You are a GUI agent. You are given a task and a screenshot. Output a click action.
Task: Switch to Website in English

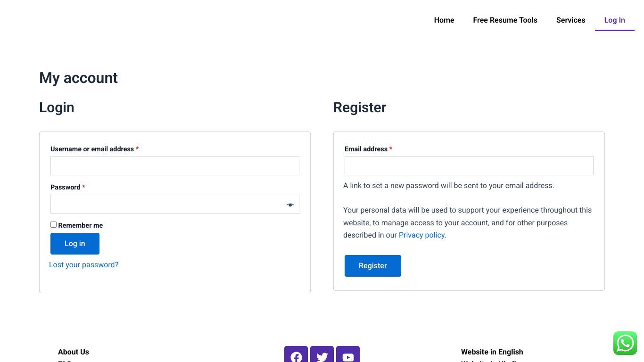492,352
